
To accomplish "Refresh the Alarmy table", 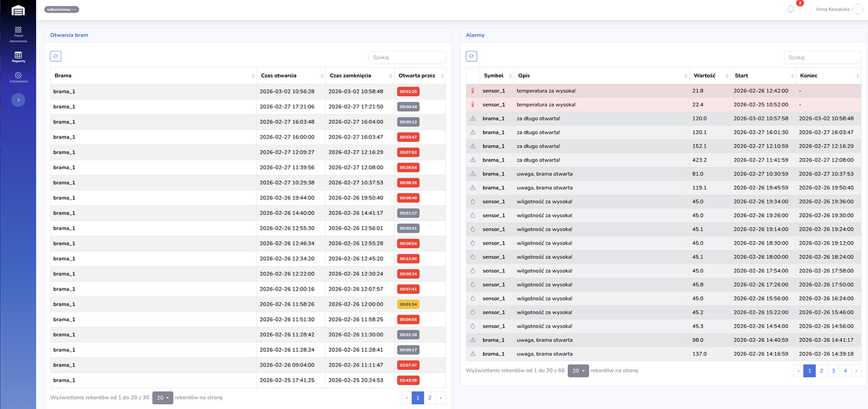I will pos(471,56).
